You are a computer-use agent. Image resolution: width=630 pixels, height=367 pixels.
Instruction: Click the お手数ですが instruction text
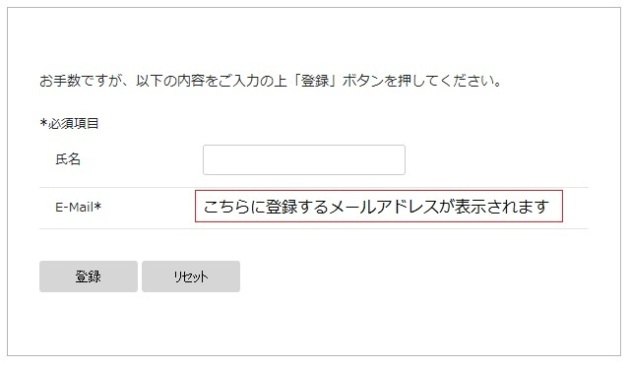point(270,81)
